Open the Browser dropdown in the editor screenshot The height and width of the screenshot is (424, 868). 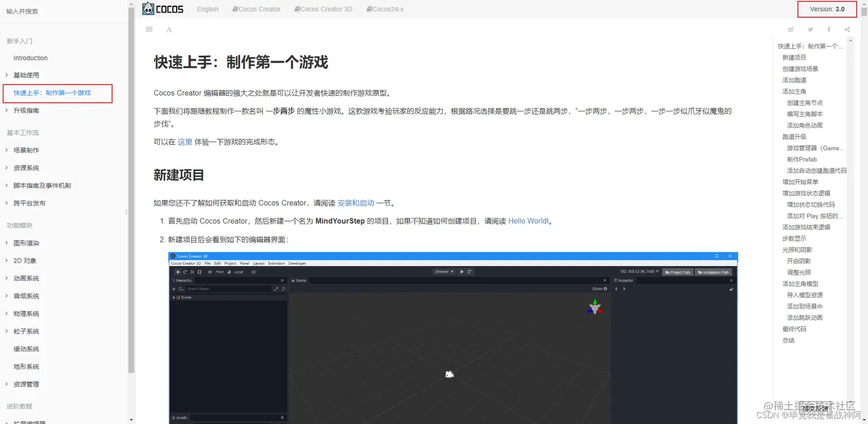pyautogui.click(x=444, y=271)
